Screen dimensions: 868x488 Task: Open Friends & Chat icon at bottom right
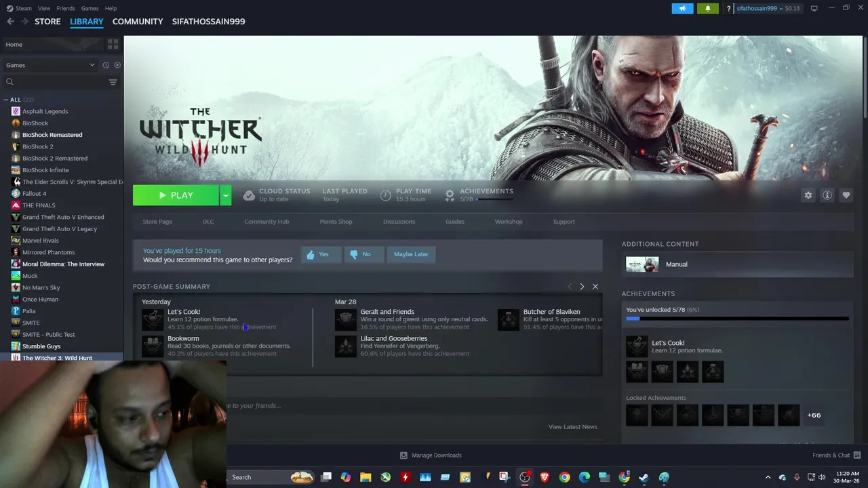(x=857, y=455)
